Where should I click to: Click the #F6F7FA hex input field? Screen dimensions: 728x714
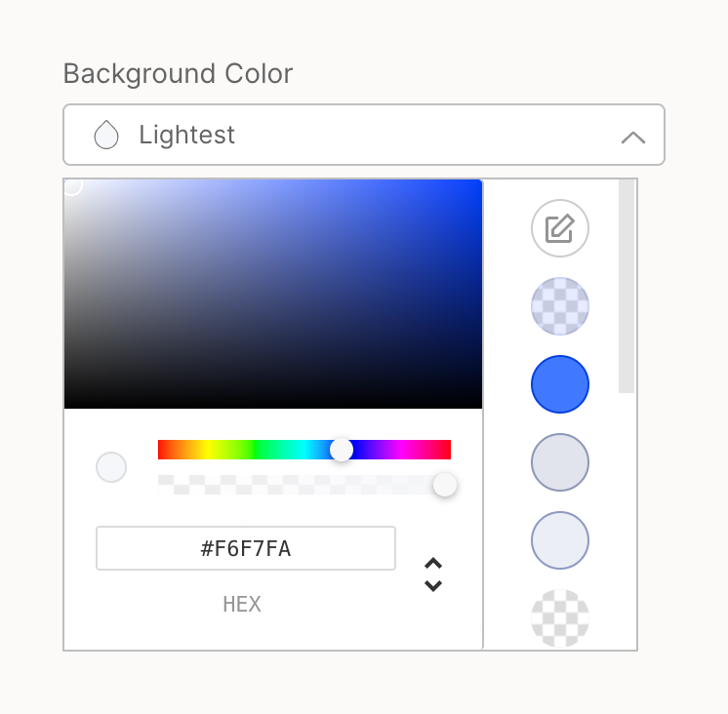coord(246,548)
